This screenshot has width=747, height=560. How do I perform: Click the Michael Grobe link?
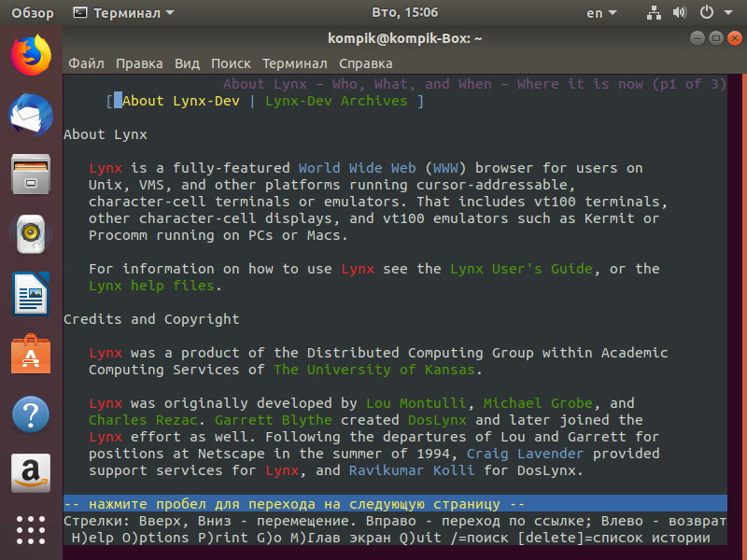click(538, 403)
